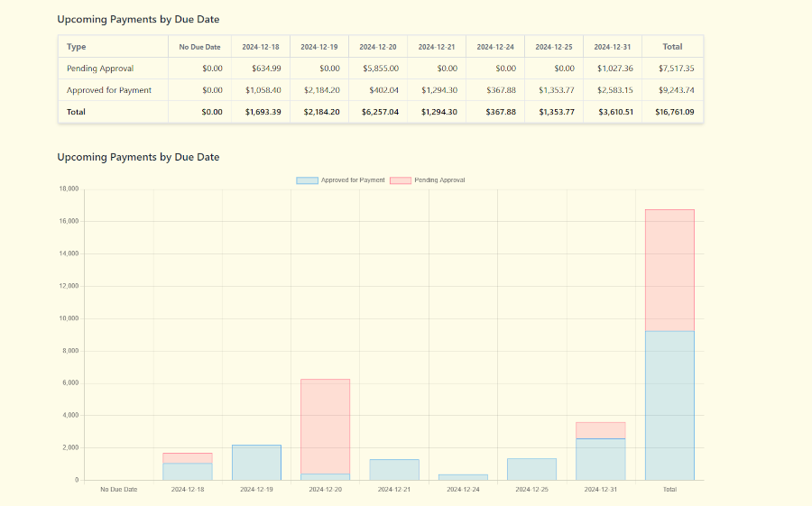
Task: Click the chart heading Upcoming Payments by Due Date
Action: click(x=138, y=157)
